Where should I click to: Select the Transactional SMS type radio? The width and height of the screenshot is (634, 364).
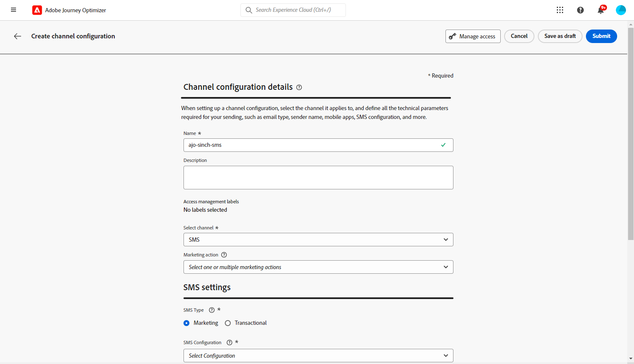(x=228, y=323)
